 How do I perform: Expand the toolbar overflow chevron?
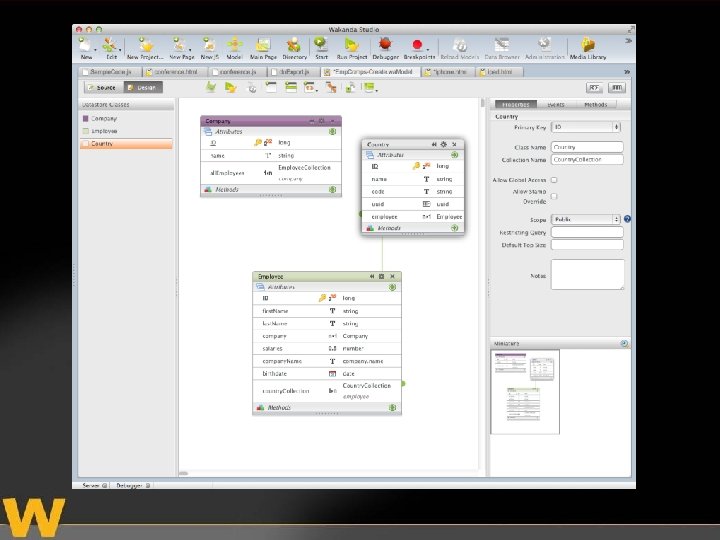[x=628, y=41]
